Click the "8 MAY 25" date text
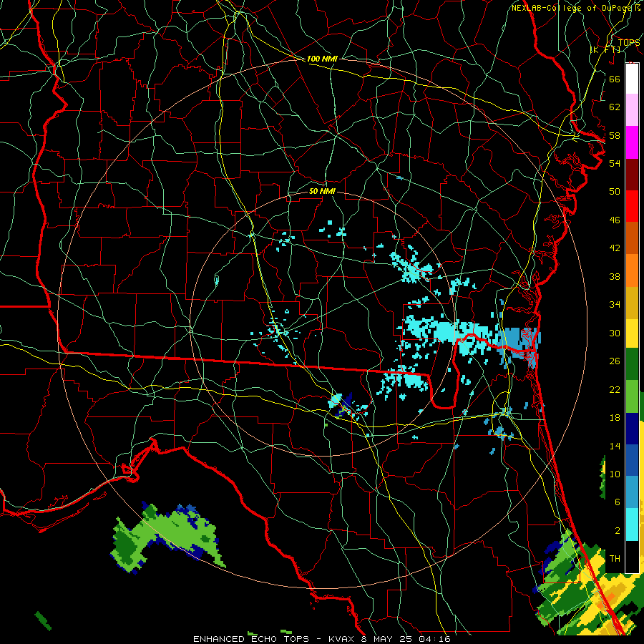Screen dimensions: 644x644 pos(388,639)
